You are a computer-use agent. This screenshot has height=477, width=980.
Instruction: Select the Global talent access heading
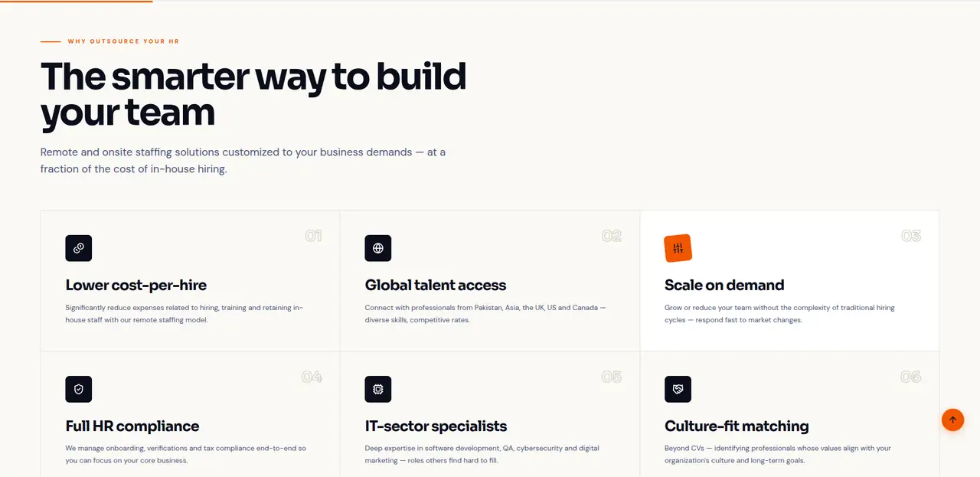[x=436, y=285]
